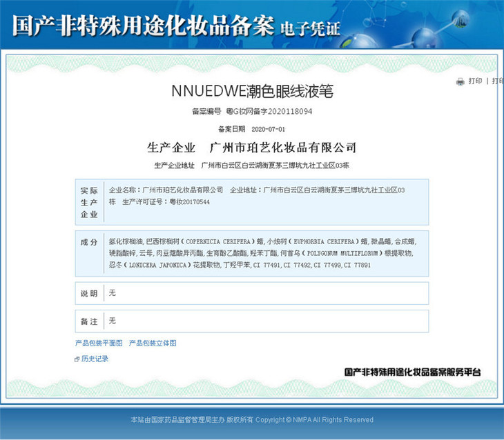Select filing date 2020-07-01
Screen dimensions: 504x440
tap(268, 129)
